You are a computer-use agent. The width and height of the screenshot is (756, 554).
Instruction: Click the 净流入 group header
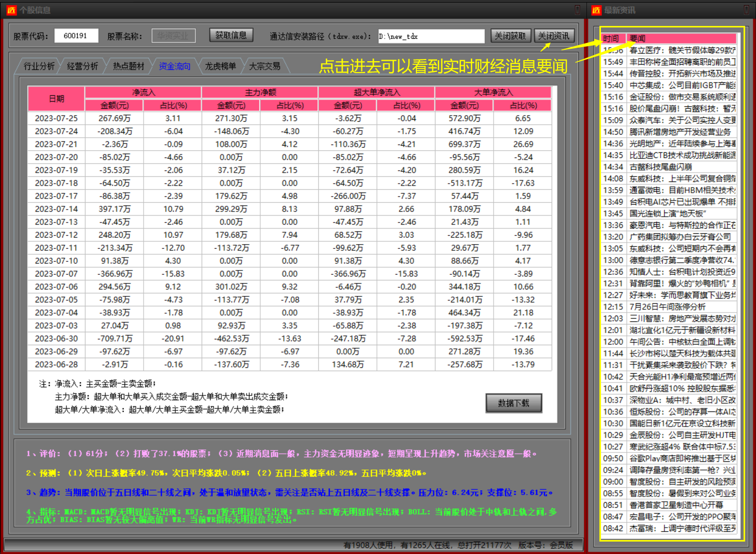pos(144,93)
